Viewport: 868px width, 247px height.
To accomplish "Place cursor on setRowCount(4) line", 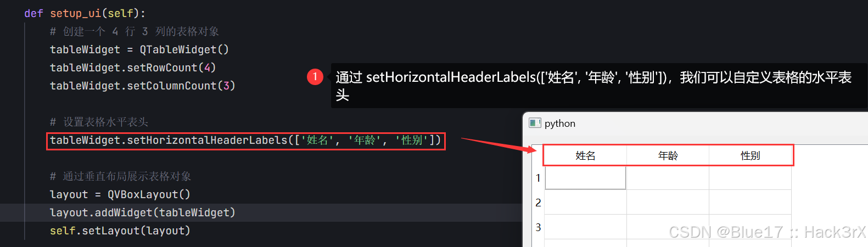I will coord(133,68).
